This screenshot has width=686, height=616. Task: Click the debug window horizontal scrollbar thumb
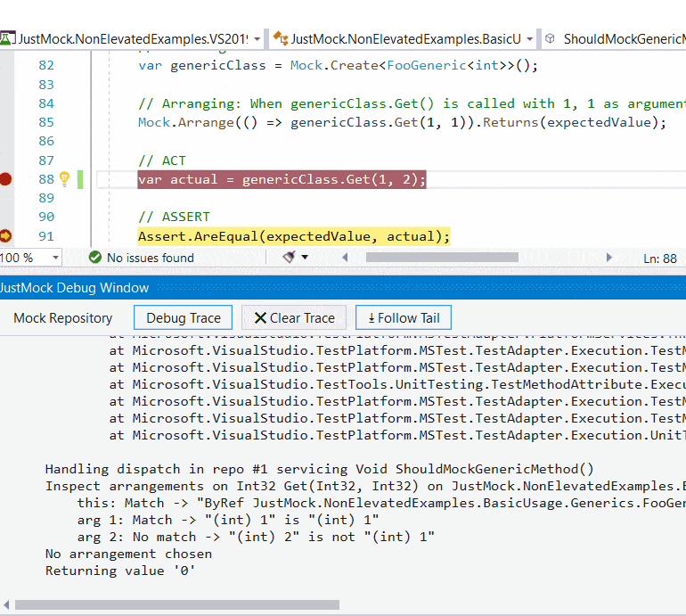177,605
